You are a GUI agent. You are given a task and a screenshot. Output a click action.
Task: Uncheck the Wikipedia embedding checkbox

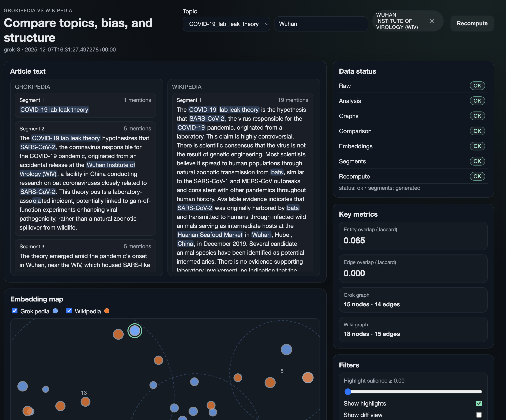[69, 311]
